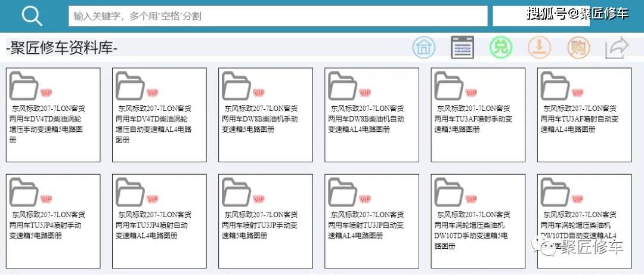Focus the keyword search input field
Viewport: 644px width, 275px height.
tap(277, 16)
